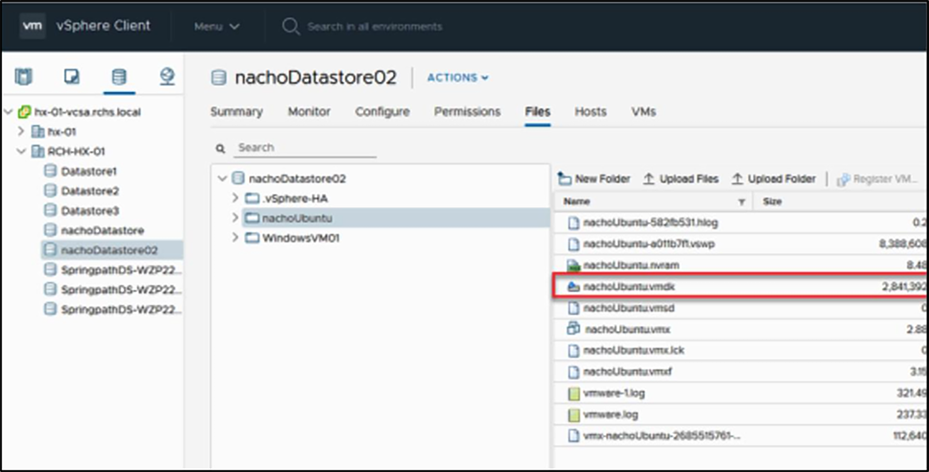Click the Files search input field
The height and width of the screenshot is (472, 929).
coord(305,148)
